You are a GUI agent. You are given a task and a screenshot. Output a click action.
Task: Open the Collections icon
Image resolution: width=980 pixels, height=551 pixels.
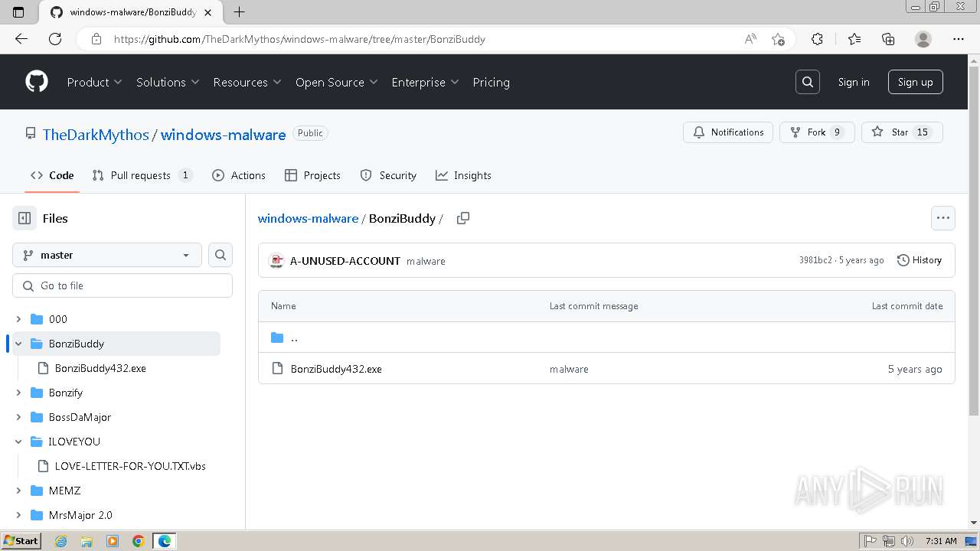pos(888,39)
